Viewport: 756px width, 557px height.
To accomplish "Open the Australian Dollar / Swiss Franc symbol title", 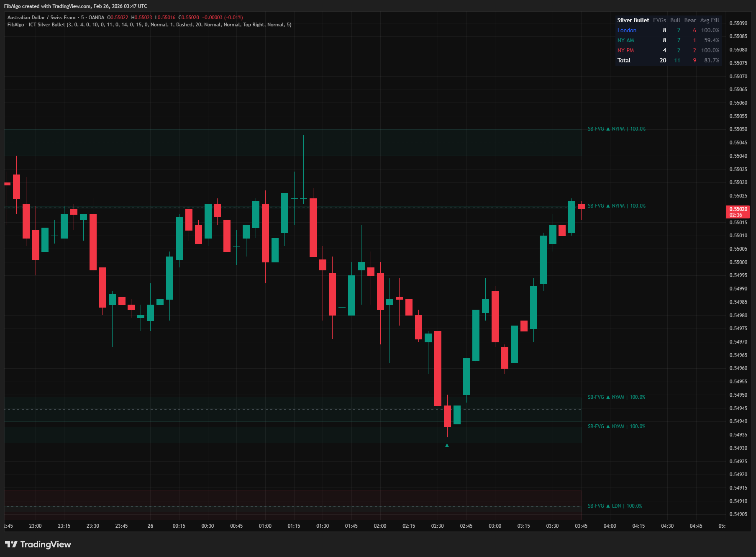I will 42,18.
